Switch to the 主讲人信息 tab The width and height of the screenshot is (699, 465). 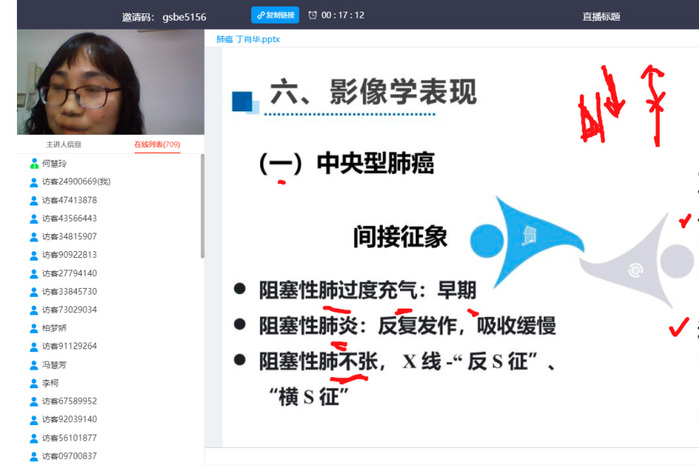[x=63, y=144]
